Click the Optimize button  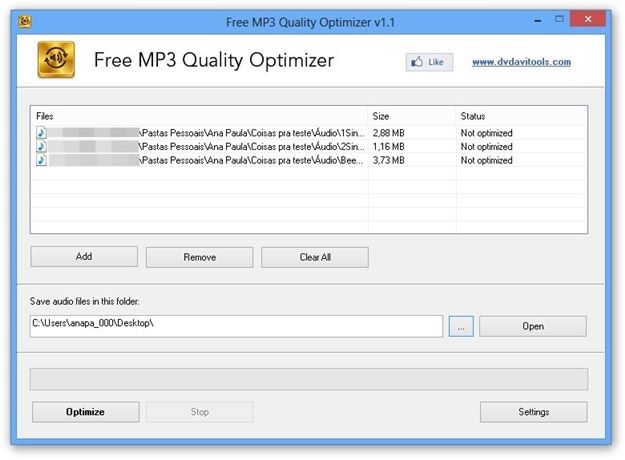(x=86, y=412)
